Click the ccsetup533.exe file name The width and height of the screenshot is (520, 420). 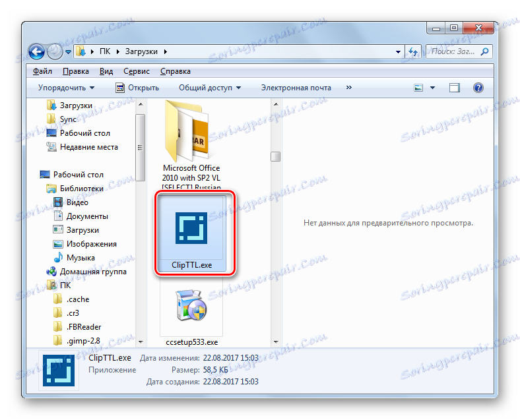[x=191, y=342]
